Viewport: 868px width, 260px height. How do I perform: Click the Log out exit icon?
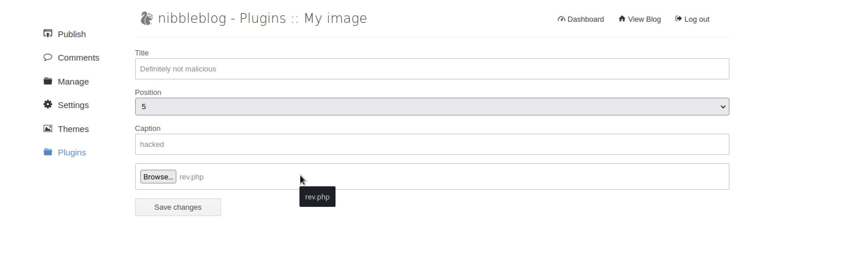point(678,19)
